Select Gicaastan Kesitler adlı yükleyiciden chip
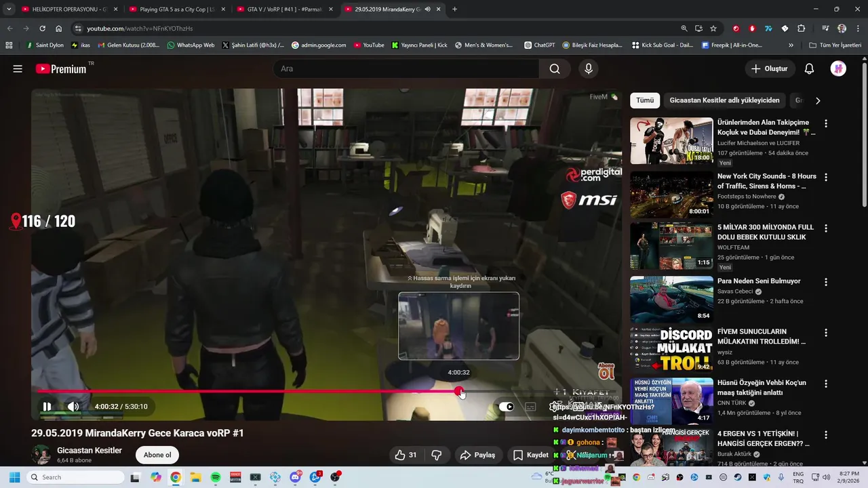 coord(724,100)
